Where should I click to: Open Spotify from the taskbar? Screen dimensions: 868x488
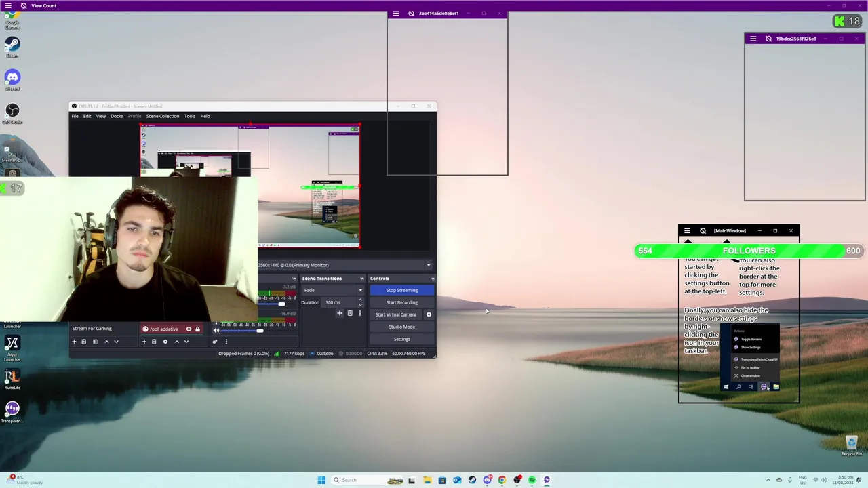point(532,480)
